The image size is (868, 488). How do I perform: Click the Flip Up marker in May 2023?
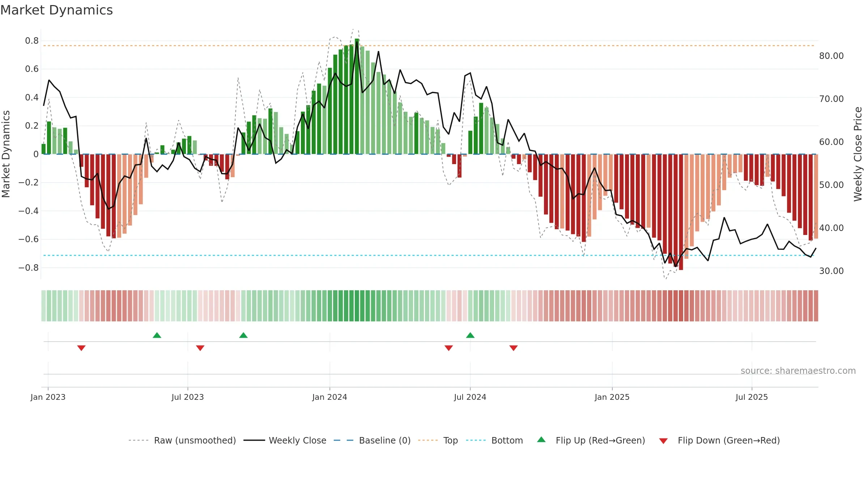click(x=157, y=335)
